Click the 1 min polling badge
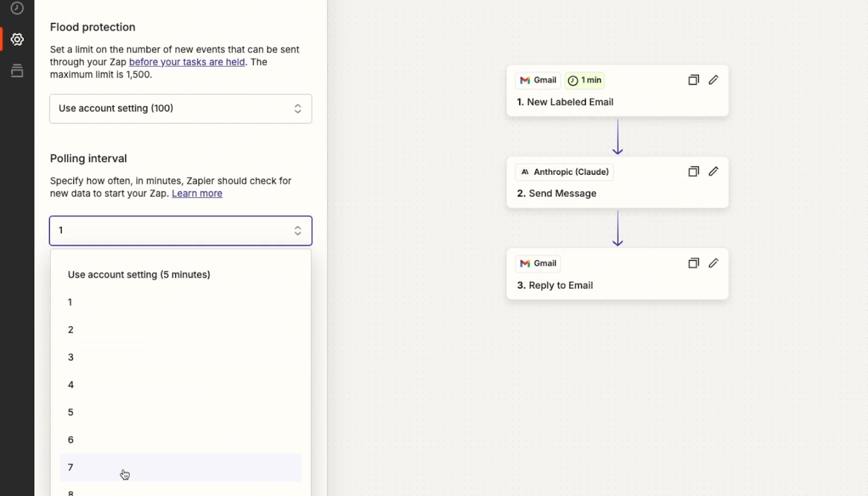This screenshot has height=496, width=868. pyautogui.click(x=585, y=80)
